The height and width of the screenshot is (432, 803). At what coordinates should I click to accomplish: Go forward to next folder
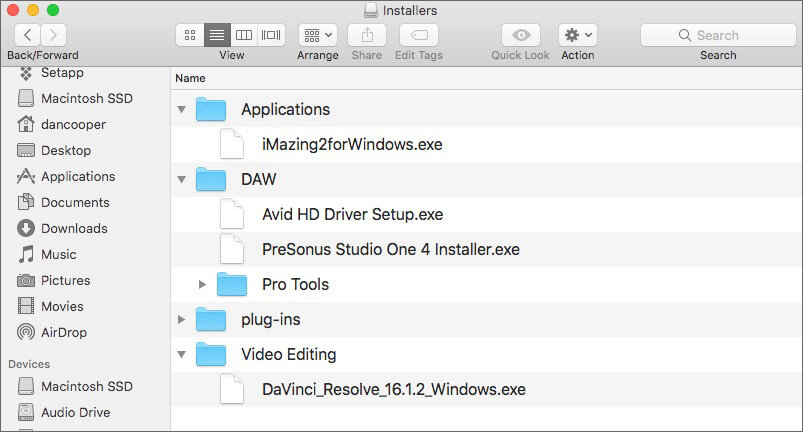pyautogui.click(x=53, y=35)
